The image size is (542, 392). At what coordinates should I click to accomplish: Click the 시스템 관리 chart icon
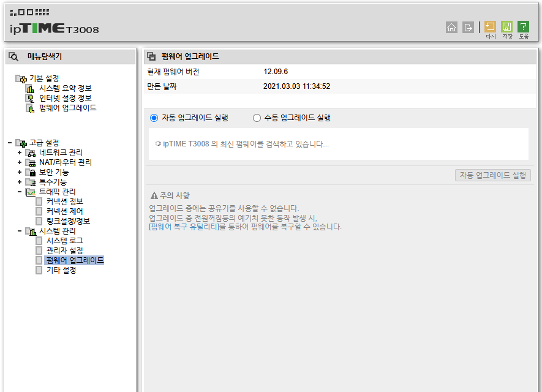point(31,232)
